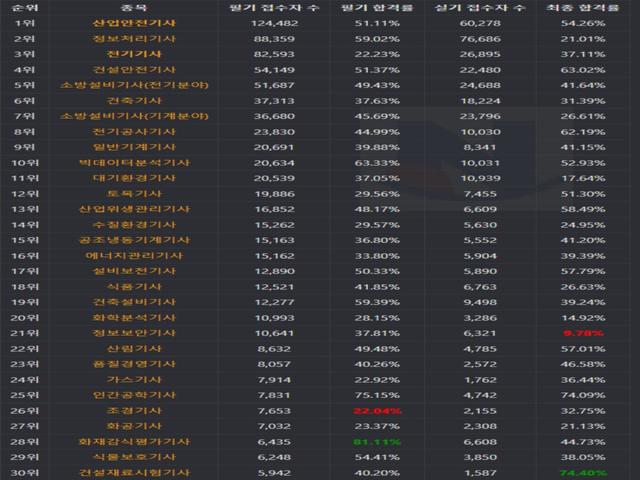The image size is (640, 480).
Task: Select the 조경기사 name cell
Action: pyautogui.click(x=134, y=411)
